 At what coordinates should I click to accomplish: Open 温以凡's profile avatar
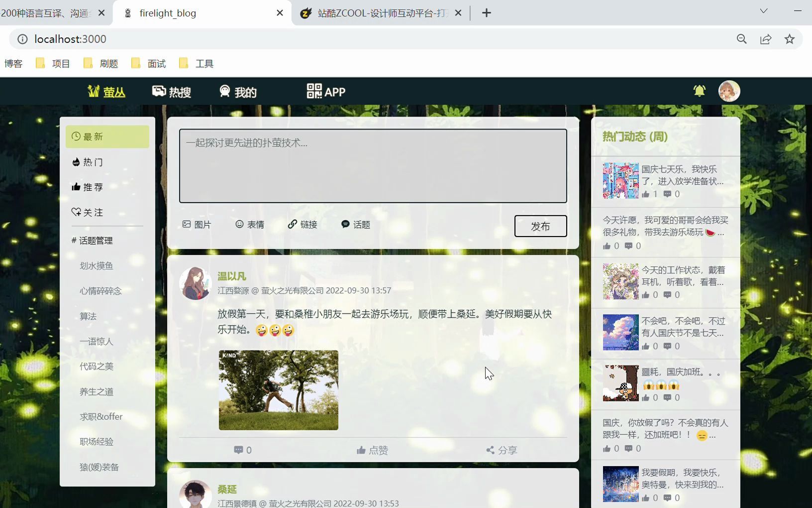point(195,283)
